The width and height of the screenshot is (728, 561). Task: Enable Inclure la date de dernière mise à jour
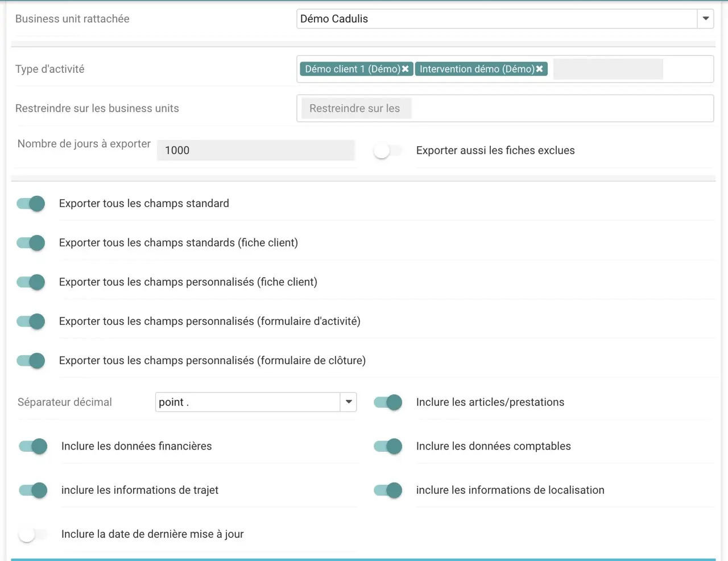(x=33, y=534)
